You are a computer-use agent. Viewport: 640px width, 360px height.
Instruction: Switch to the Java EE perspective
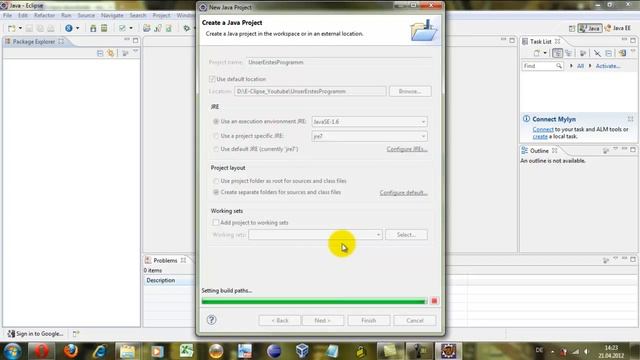coord(618,28)
